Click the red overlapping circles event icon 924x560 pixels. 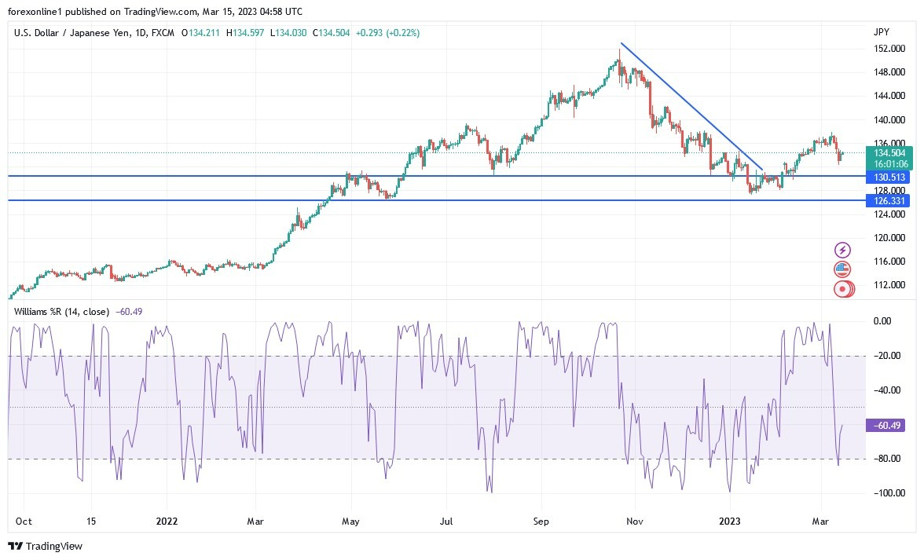[x=842, y=288]
